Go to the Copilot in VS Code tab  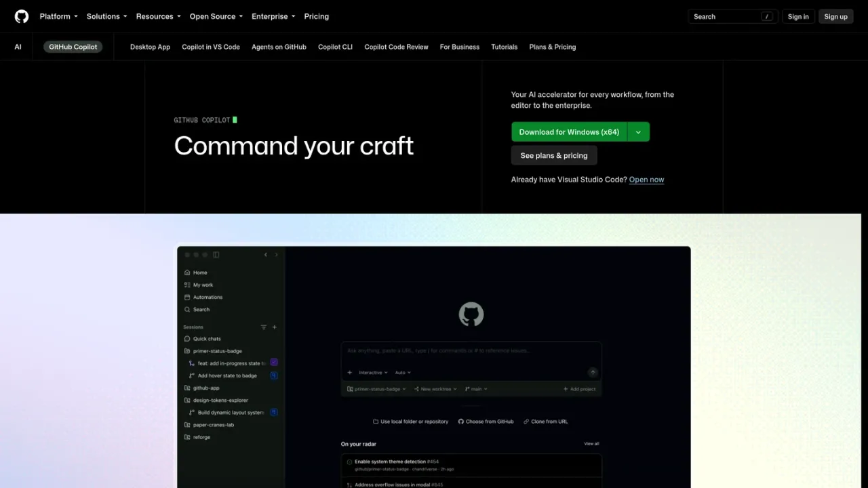click(211, 47)
